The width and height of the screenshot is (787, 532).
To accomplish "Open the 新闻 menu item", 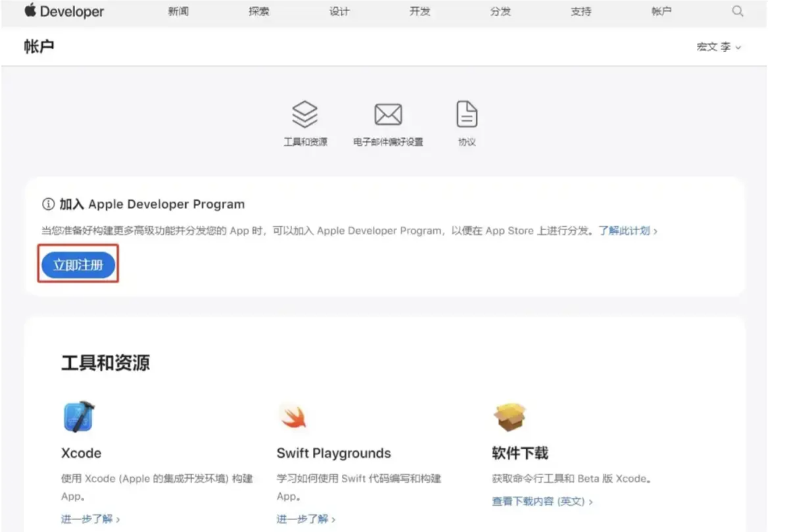I will click(x=178, y=11).
